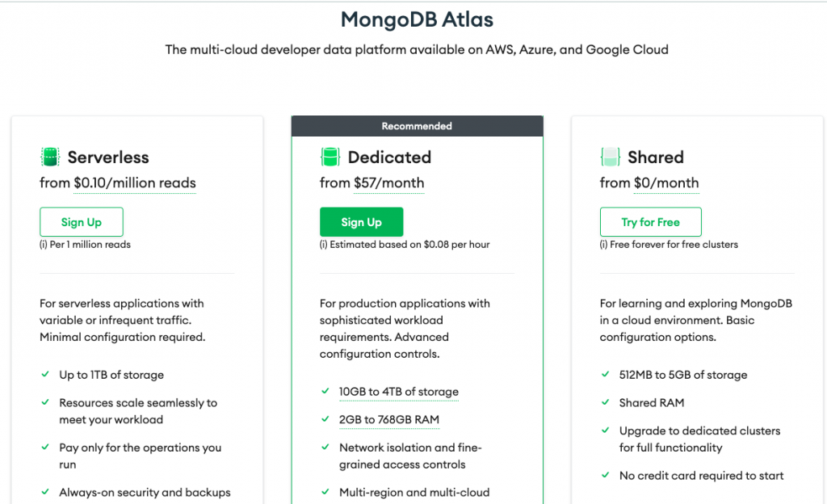
Task: Click Sign Up under Serverless plan
Action: (82, 222)
